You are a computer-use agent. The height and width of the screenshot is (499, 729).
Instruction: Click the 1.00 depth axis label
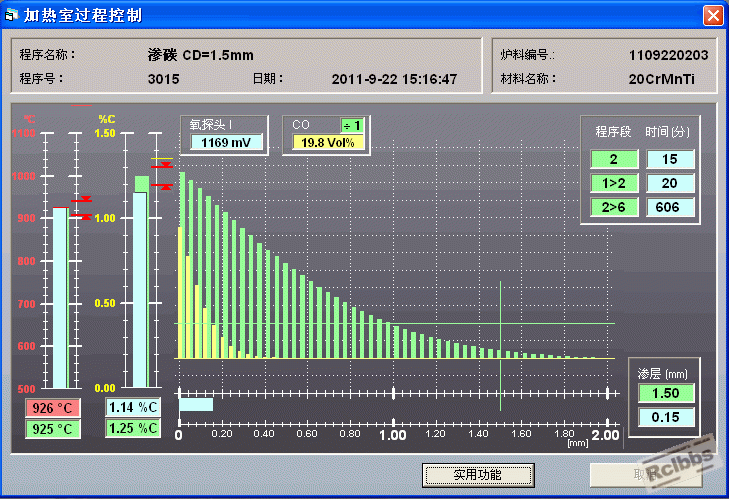[x=393, y=435]
